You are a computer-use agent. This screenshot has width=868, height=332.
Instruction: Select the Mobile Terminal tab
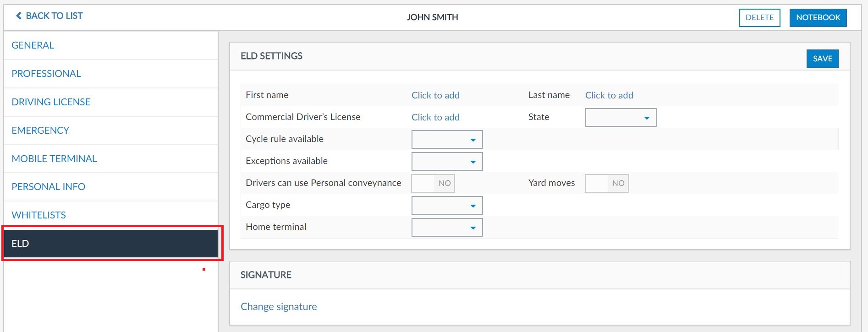(54, 159)
